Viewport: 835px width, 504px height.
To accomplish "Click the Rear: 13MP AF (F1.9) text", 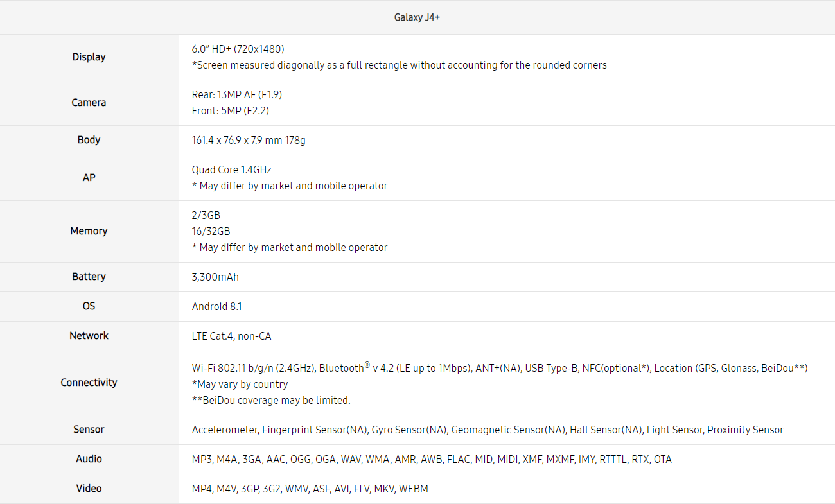I will [x=236, y=94].
